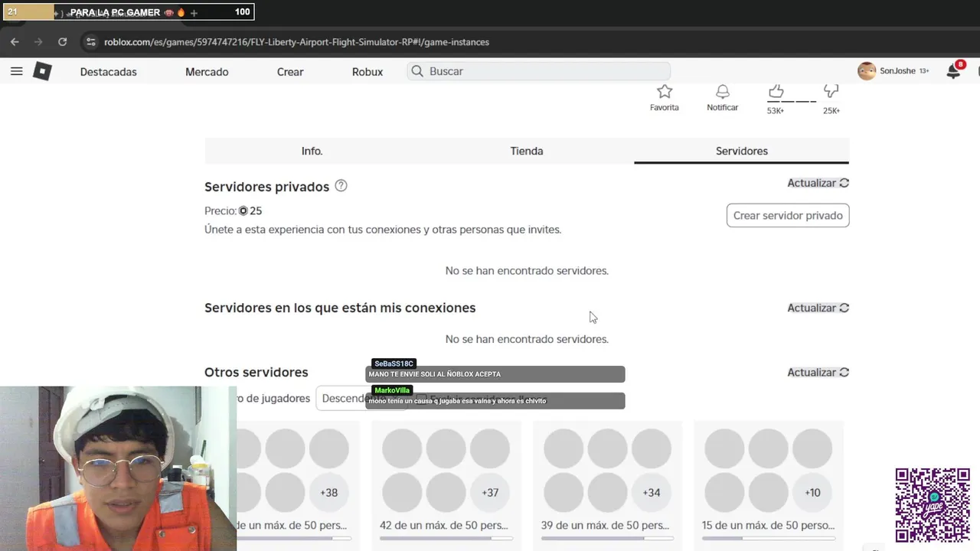Click the 39 de un máx. server text
Viewport: 980px width, 551px height.
(605, 526)
